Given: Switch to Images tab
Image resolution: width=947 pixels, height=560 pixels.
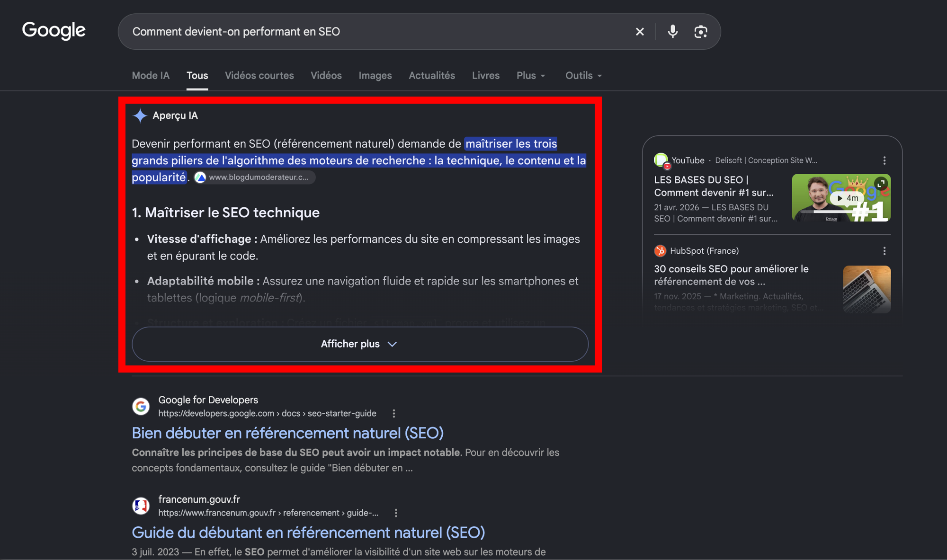Looking at the screenshot, I should click(x=375, y=76).
